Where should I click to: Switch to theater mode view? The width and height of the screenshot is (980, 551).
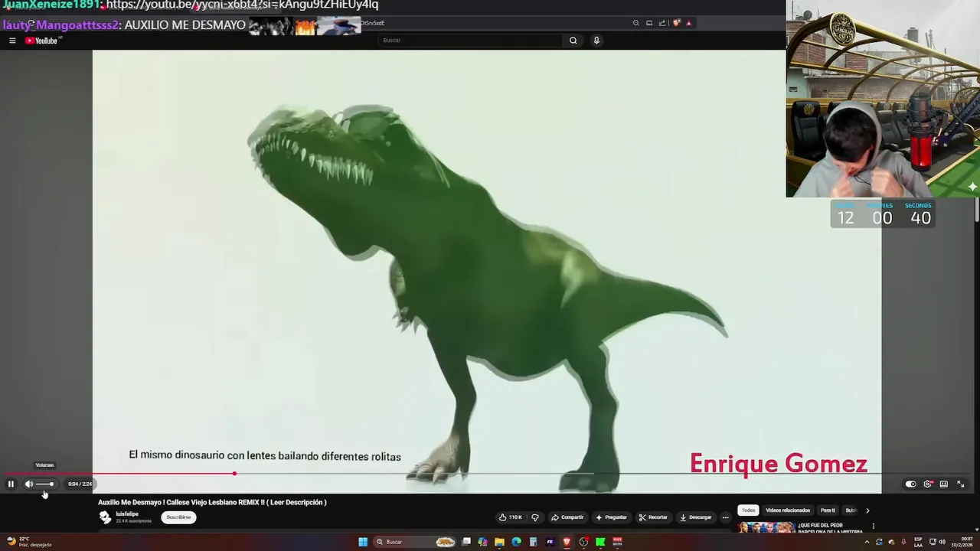(x=944, y=484)
